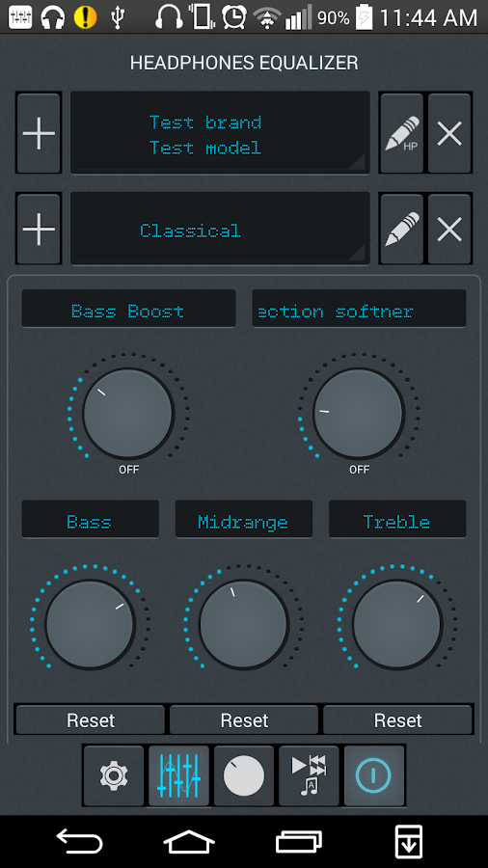Add a new preset beside Classical
Screen dimensions: 488x868
tap(39, 229)
